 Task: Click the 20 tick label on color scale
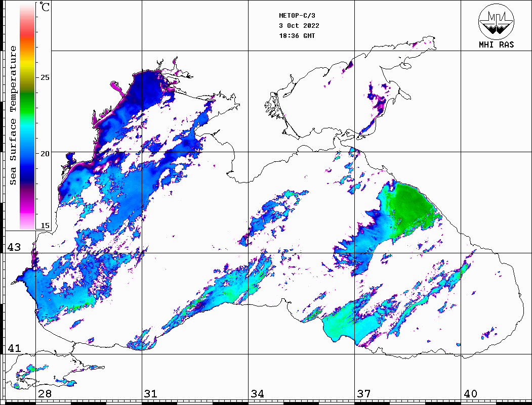tap(45, 154)
